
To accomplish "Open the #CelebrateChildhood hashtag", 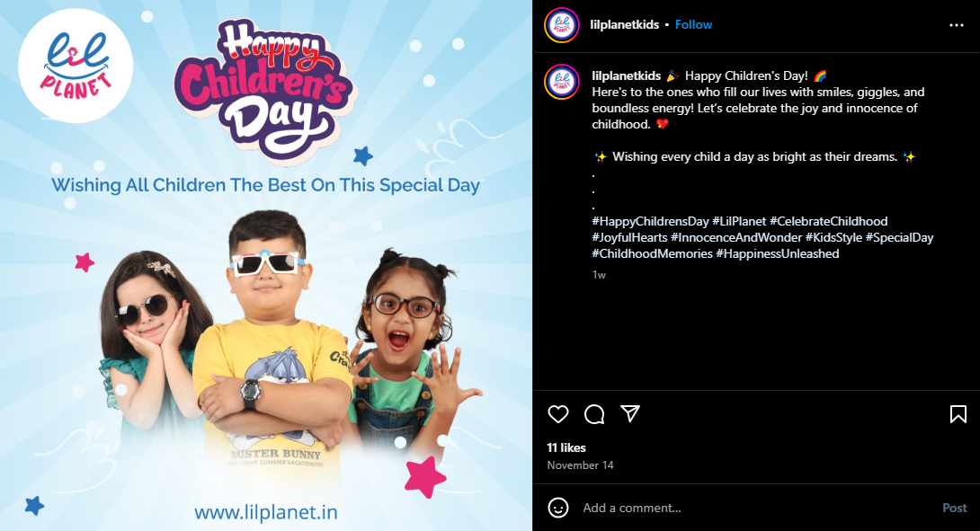I will pos(828,221).
